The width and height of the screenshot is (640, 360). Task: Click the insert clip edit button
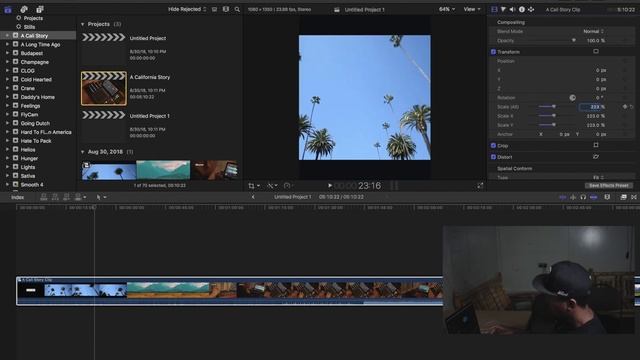click(x=55, y=197)
